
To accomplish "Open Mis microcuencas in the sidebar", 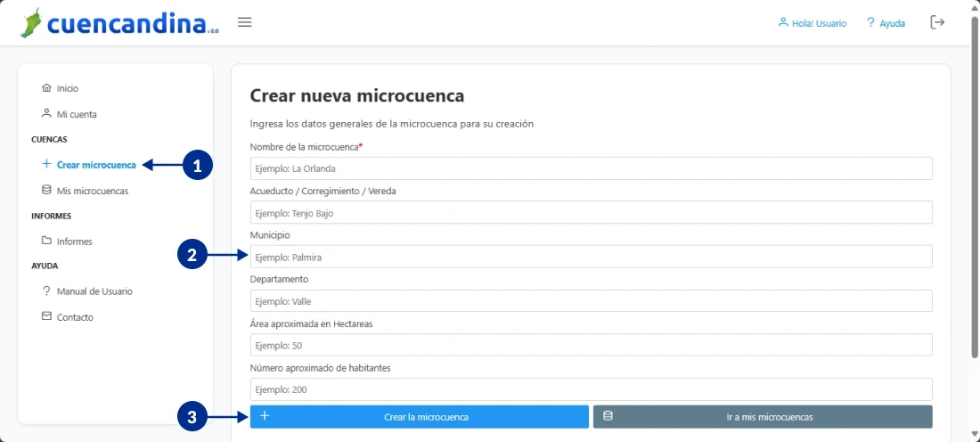I will (x=92, y=191).
